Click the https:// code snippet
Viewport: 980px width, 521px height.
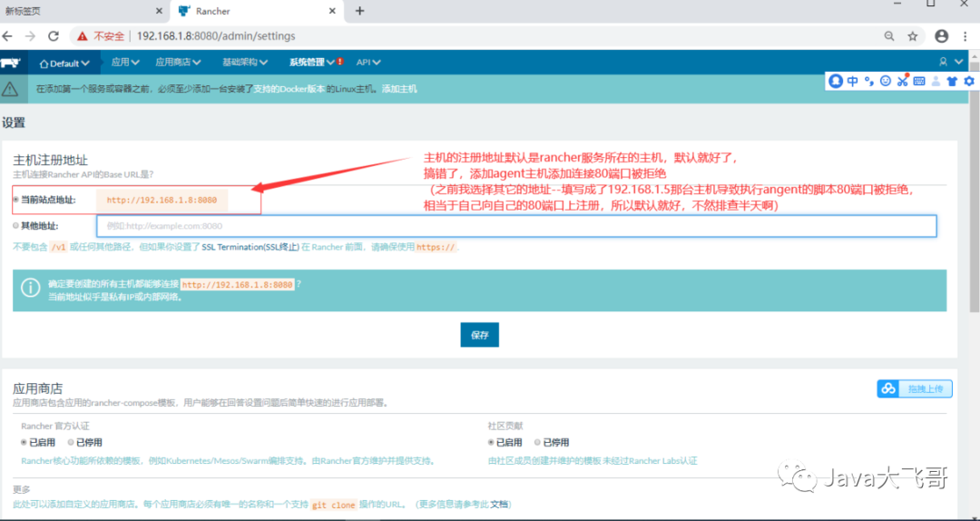pos(436,247)
